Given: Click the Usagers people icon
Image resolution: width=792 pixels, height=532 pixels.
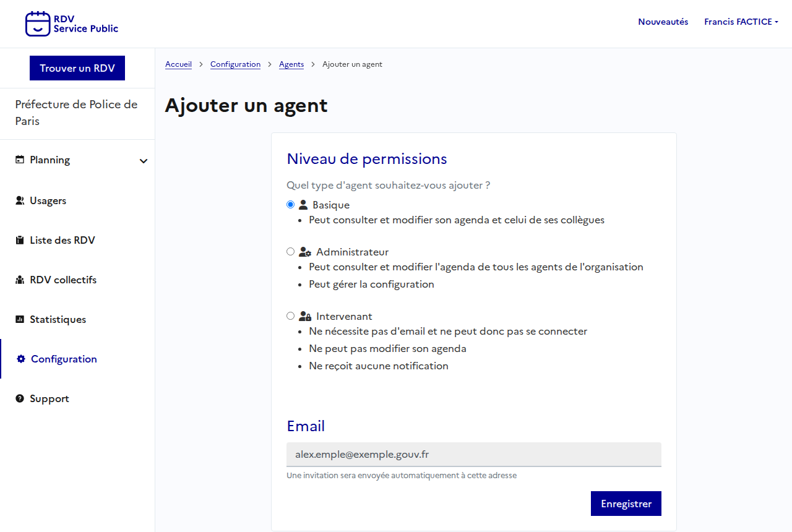Looking at the screenshot, I should (x=20, y=200).
